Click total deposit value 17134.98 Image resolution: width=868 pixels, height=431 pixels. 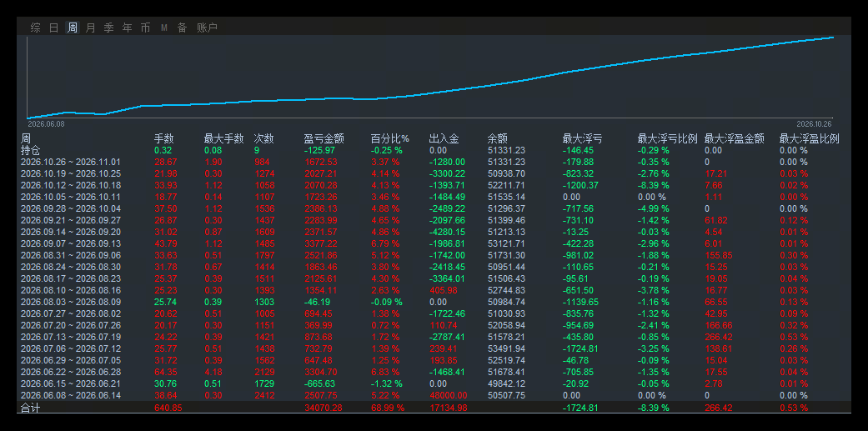point(449,408)
